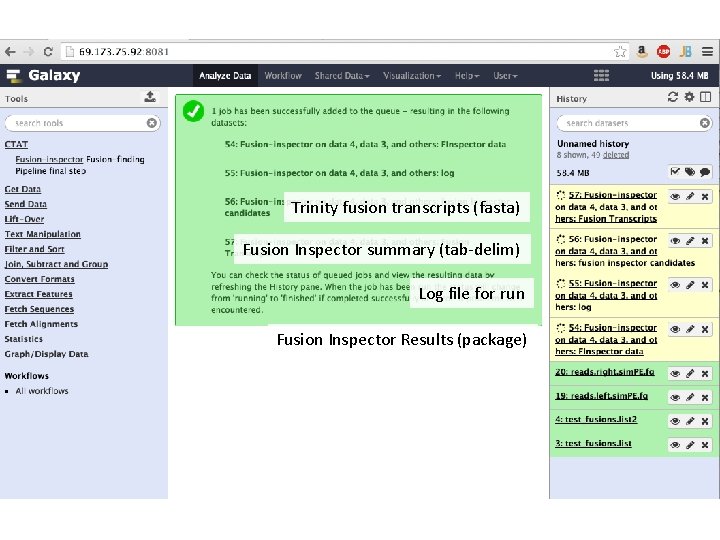Delete dataset reads.right.simPE.fq
The width and height of the screenshot is (720, 540).
[x=705, y=373]
